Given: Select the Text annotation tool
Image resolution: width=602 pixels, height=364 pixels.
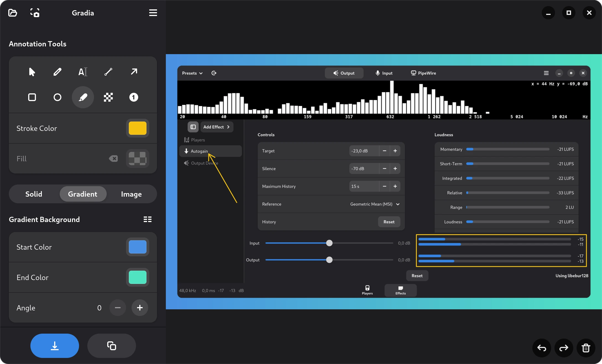Looking at the screenshot, I should click(83, 72).
